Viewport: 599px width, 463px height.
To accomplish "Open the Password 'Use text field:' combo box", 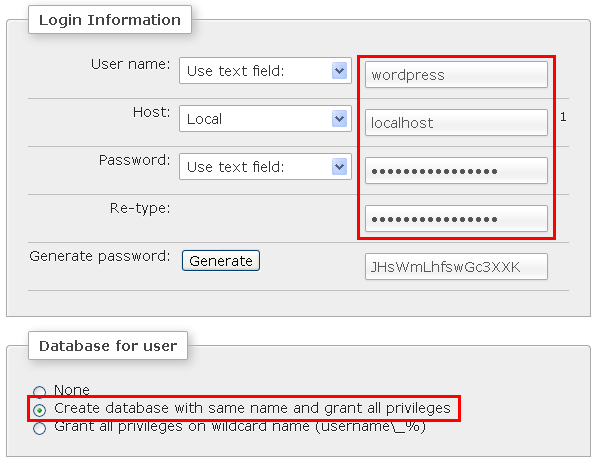I will click(265, 167).
